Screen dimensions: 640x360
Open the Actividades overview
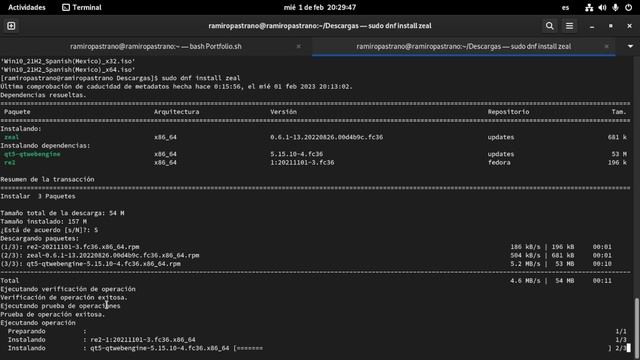click(x=27, y=7)
